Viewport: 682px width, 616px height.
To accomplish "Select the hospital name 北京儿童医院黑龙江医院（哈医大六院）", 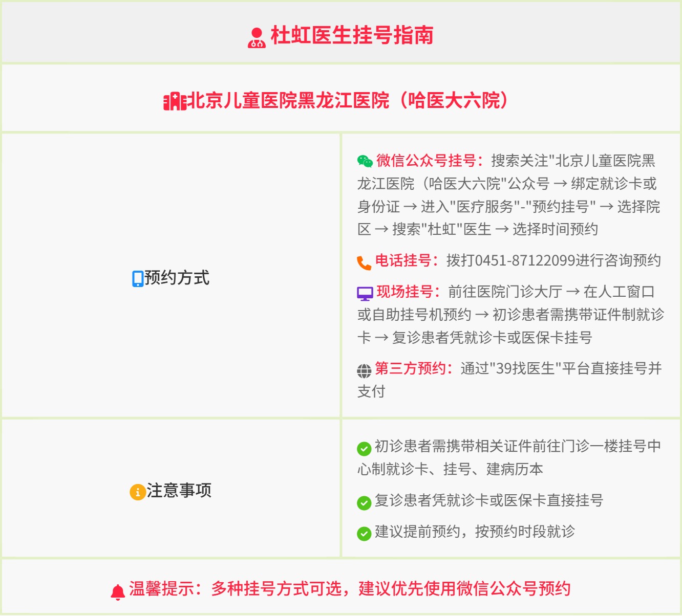I will tap(349, 100).
